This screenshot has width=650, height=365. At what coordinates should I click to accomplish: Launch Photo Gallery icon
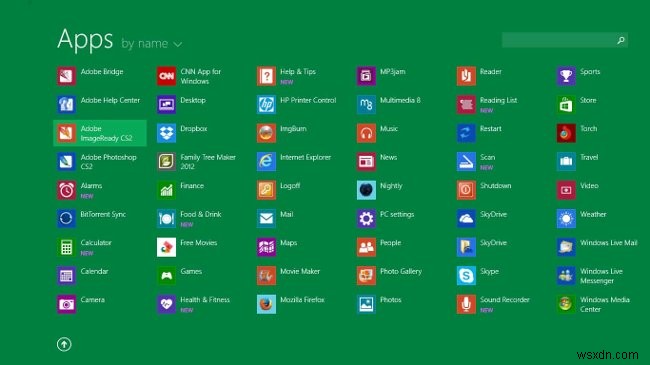tap(366, 276)
